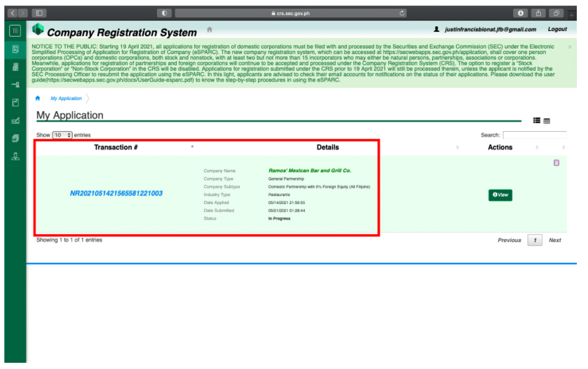Sort by the Actions column header
Viewport: 588px width, 369px height.
click(500, 147)
